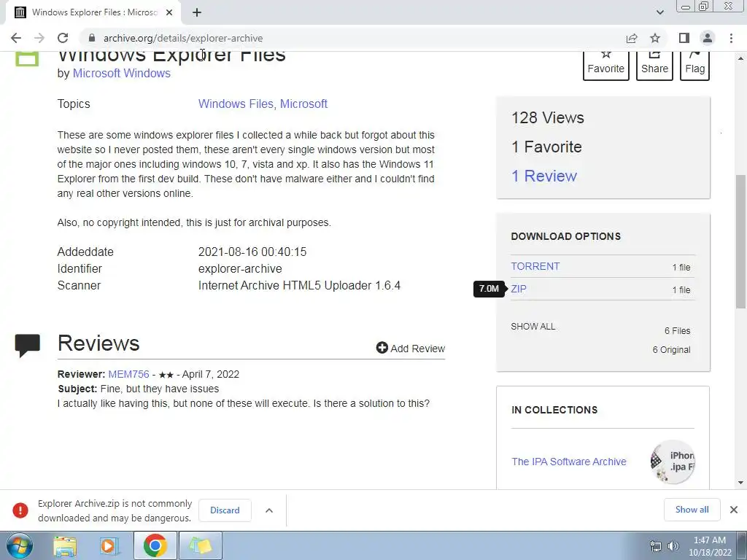Open the sticky notes taskbar icon

(200, 545)
